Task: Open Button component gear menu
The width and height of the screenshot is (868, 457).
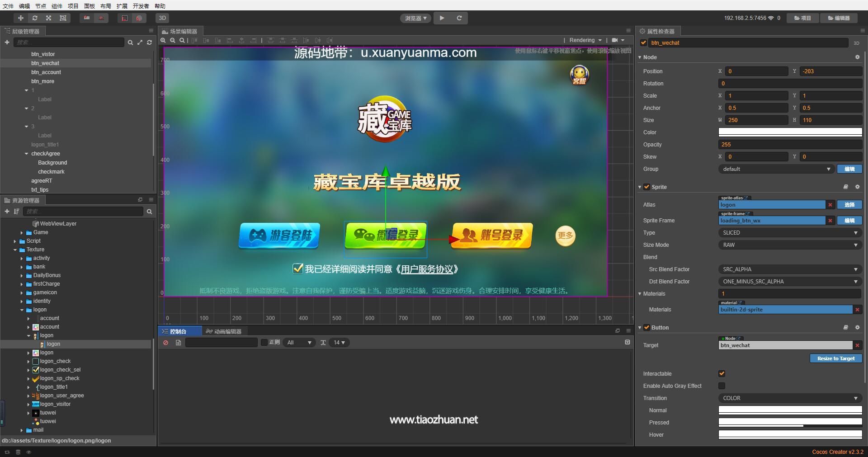Action: [x=857, y=327]
